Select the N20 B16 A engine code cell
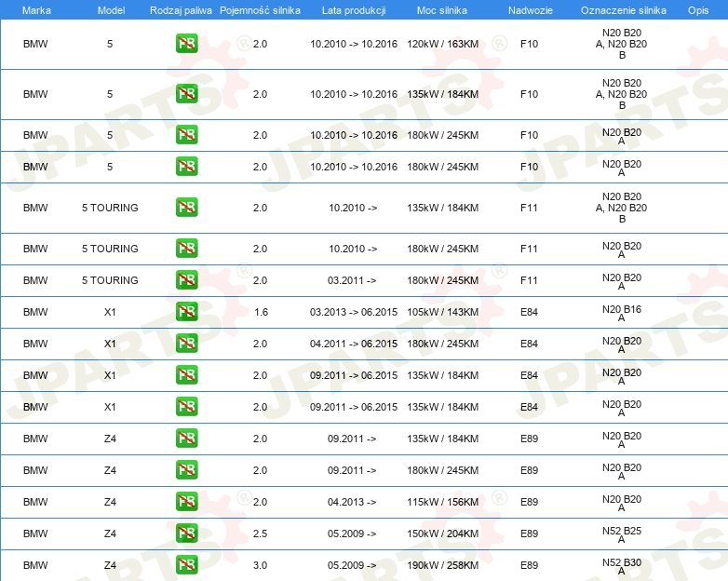The height and width of the screenshot is (581, 728). (622, 313)
